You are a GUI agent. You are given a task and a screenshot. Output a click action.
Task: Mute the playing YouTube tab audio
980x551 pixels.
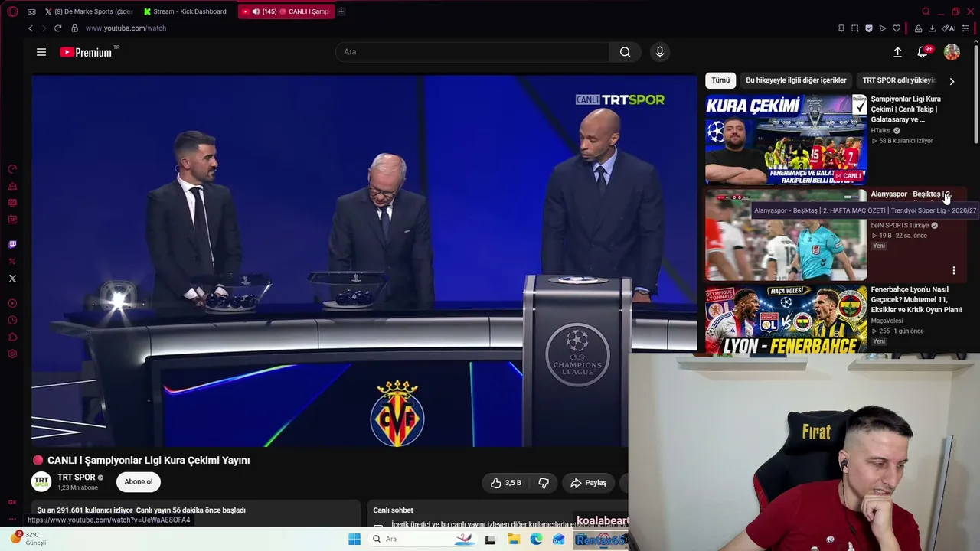coord(256,11)
